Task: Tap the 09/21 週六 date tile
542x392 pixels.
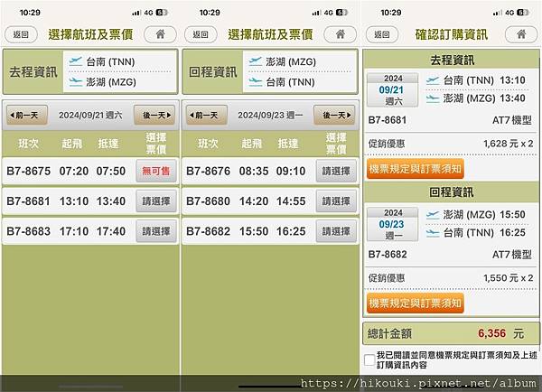Action: [x=393, y=90]
